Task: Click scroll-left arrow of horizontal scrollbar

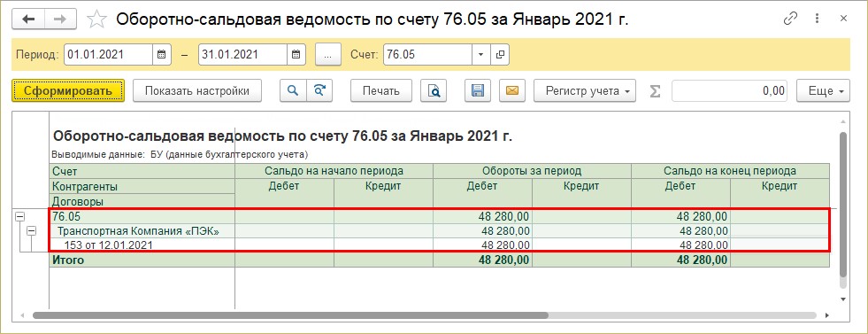Action: 22,315
